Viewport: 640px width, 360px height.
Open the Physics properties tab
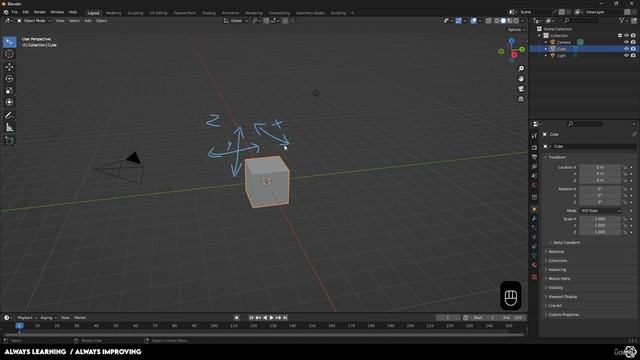click(x=534, y=237)
